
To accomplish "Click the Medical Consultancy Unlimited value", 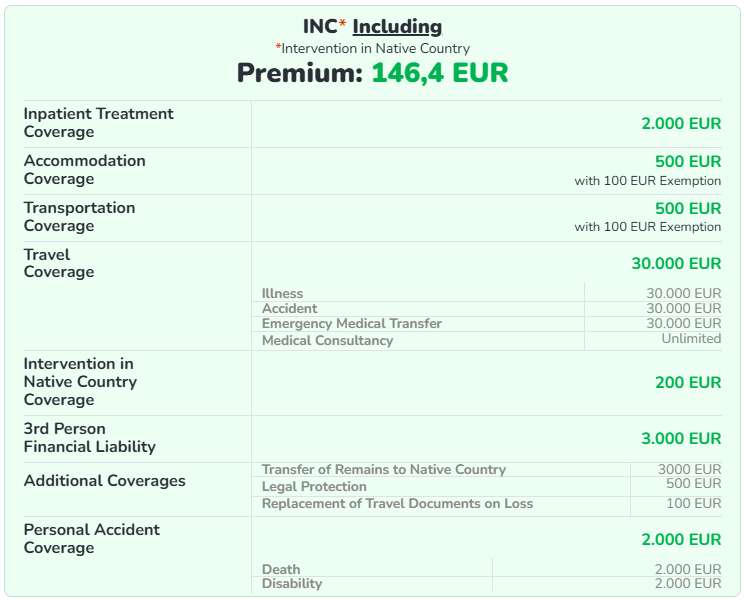I will 691,339.
